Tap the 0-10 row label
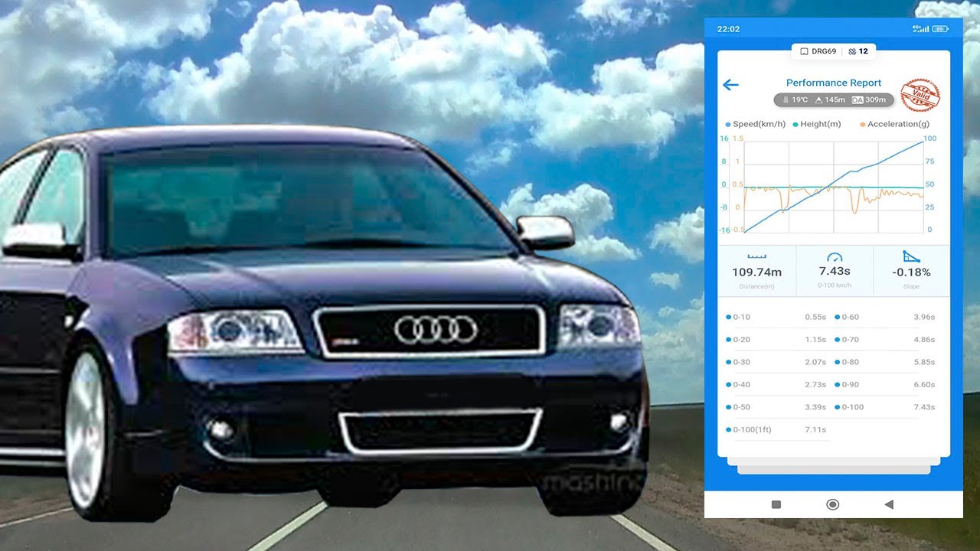980x551 pixels. coord(741,317)
